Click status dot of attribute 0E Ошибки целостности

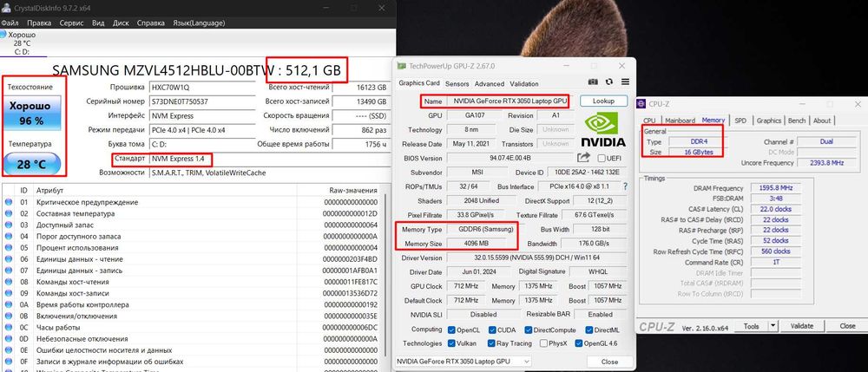(9, 350)
